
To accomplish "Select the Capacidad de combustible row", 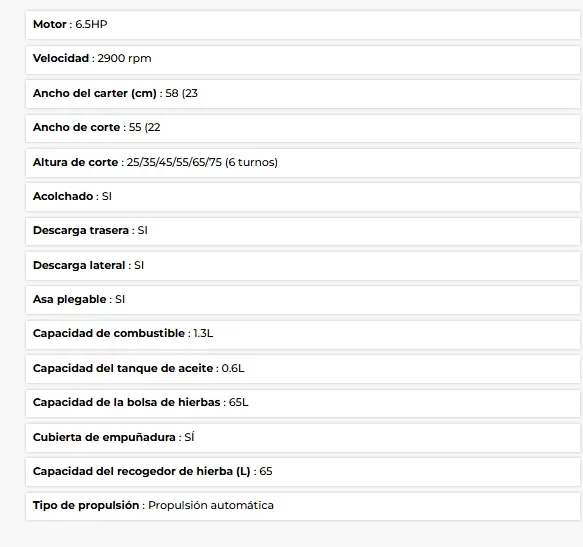I will 303,334.
